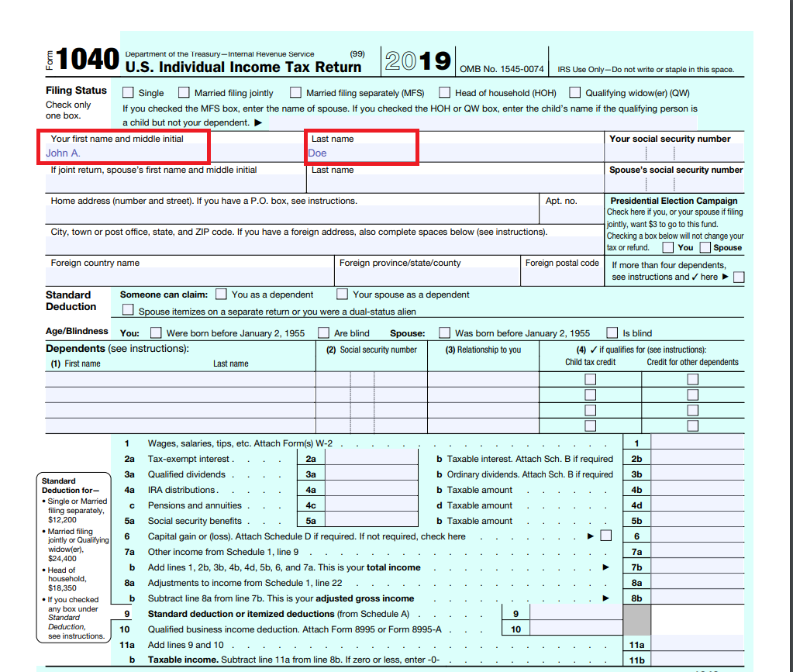Click first dependent's Relationship to you field
Screen dimensions: 793x672
point(484,379)
